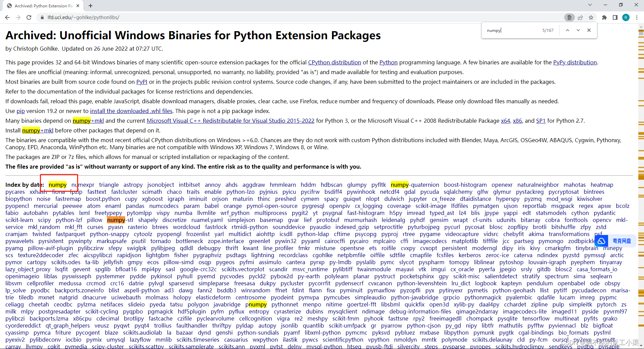Open the tab search dropdown arrow
This screenshot has width=644, height=349.
[590, 5]
